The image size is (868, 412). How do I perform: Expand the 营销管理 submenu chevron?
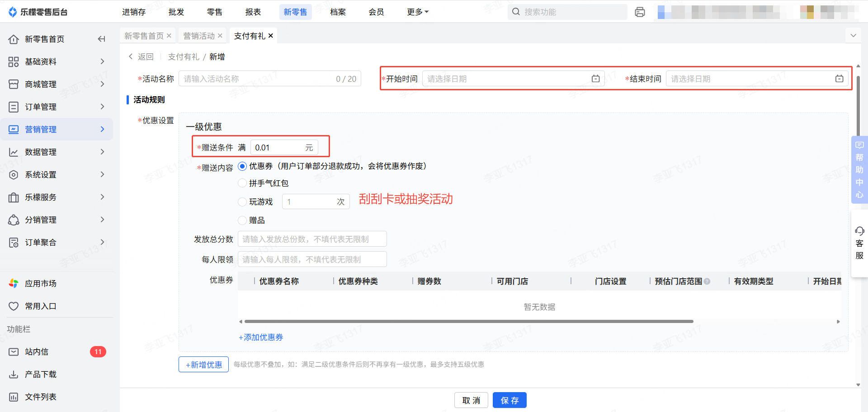102,129
